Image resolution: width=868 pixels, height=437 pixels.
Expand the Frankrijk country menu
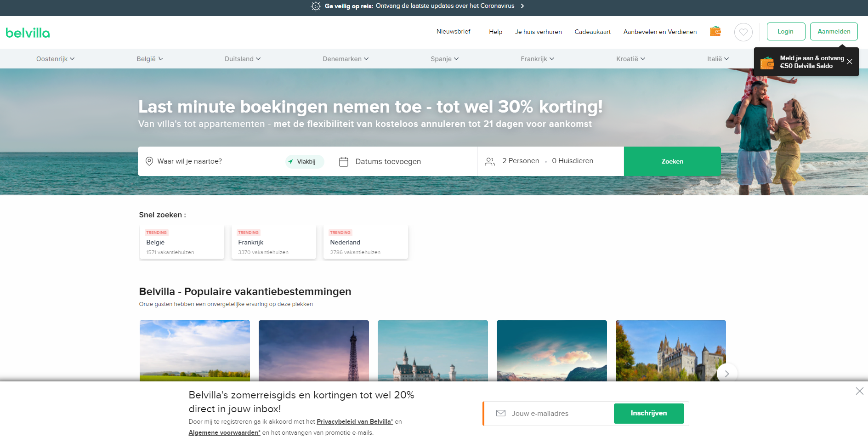coord(537,59)
